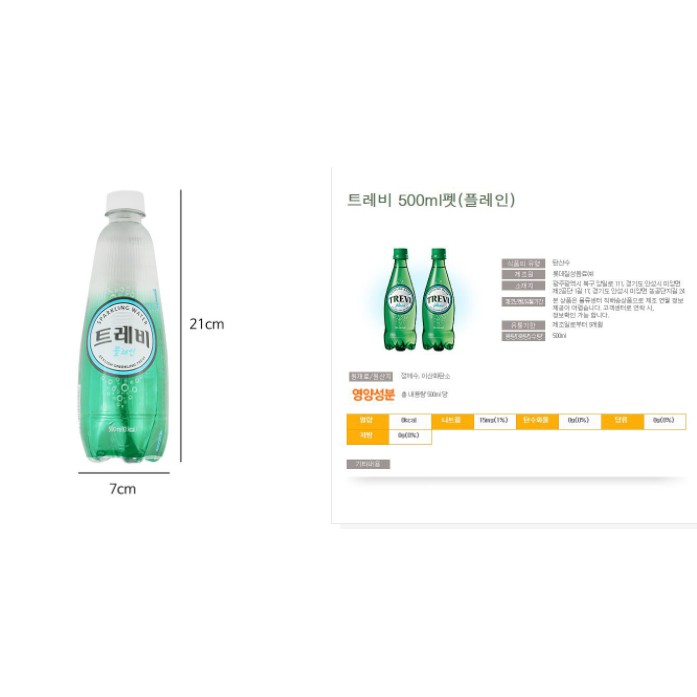This screenshot has height=697, width=697.
Task: Select the 7cm width measurement label
Action: (x=123, y=489)
